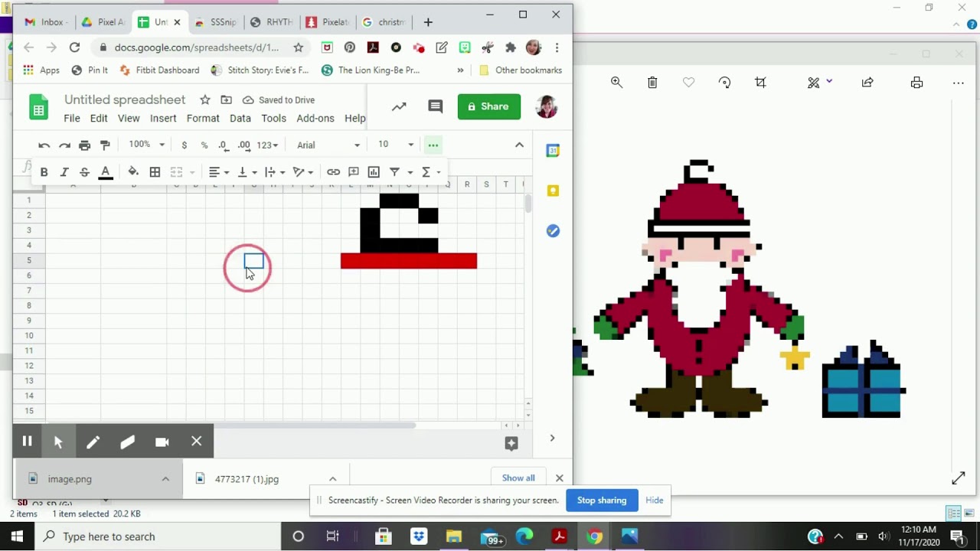This screenshot has width=980, height=551.
Task: Star the Untitled spreadsheet
Action: coord(204,100)
